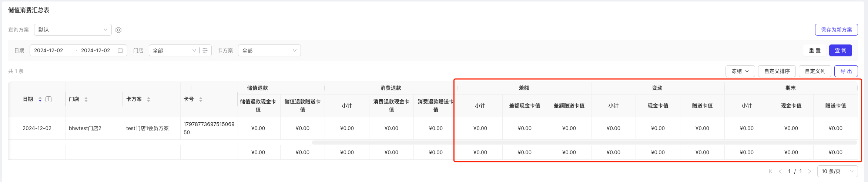Open 门店 全部 dropdown

(174, 50)
